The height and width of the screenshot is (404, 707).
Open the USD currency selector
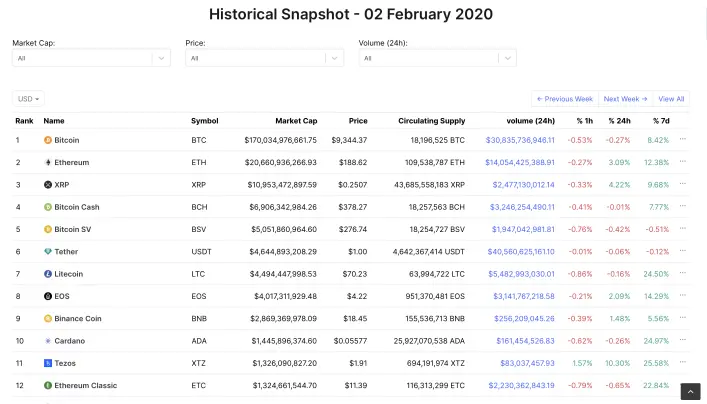click(x=28, y=99)
